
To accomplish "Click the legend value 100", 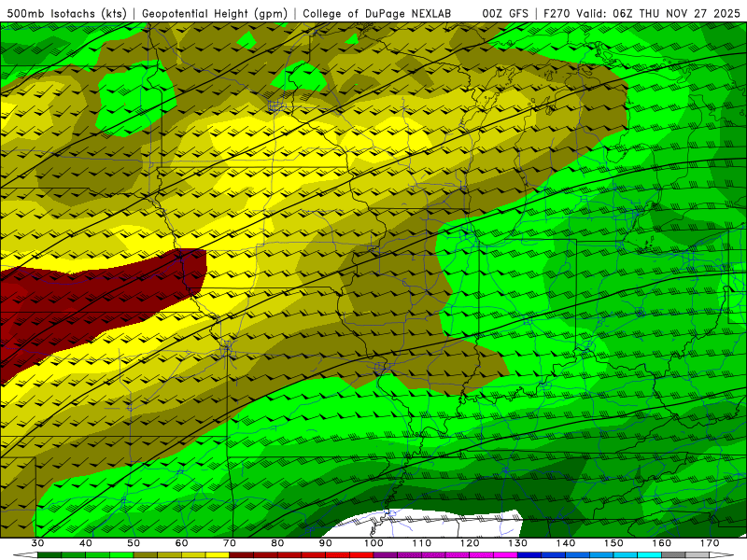I will 373,543.
